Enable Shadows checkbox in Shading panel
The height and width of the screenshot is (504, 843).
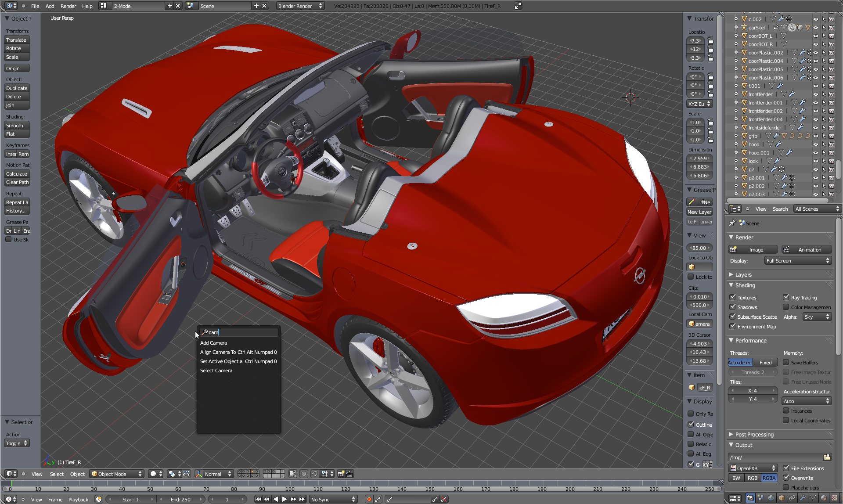(733, 306)
